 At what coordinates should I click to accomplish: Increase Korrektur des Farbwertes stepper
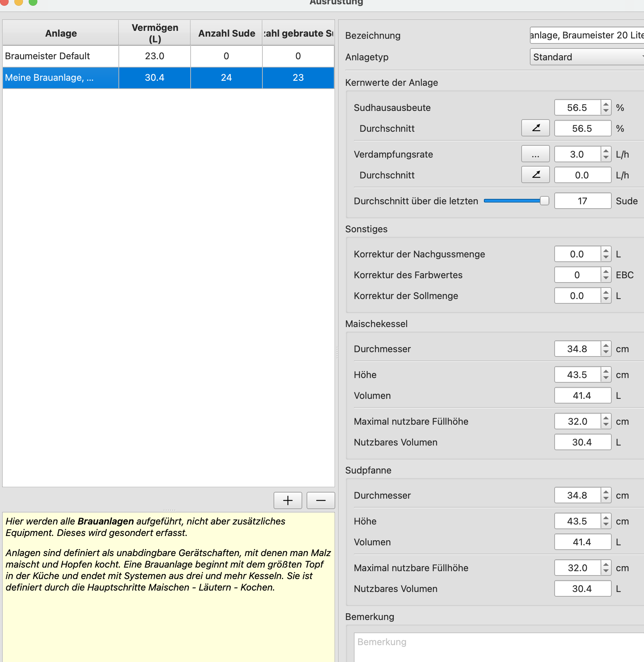point(606,271)
